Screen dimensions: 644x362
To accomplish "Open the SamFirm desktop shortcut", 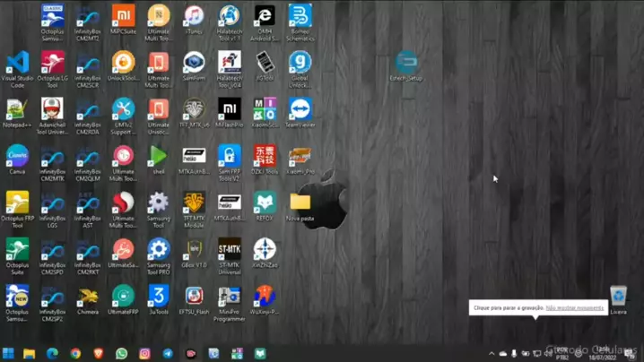I will pos(194,64).
